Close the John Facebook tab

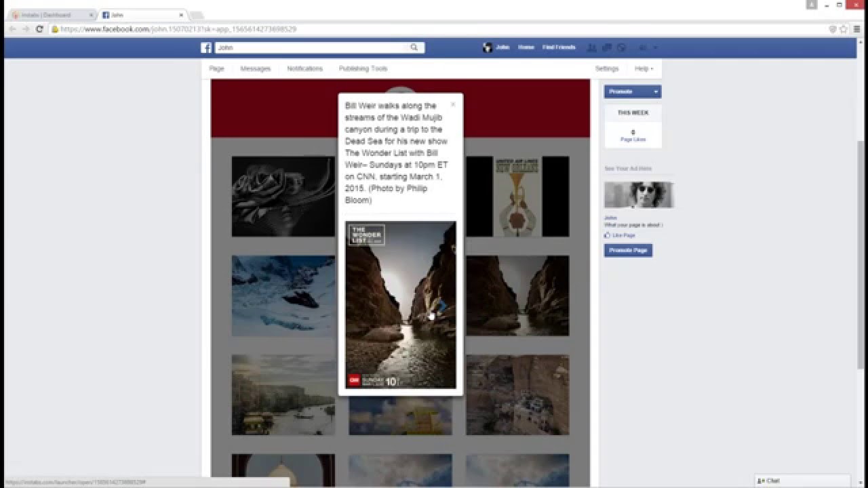(181, 15)
